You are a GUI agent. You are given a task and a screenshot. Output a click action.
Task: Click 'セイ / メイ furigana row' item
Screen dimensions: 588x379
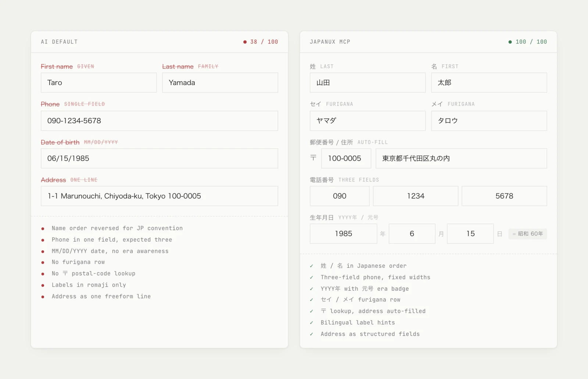[x=361, y=300]
